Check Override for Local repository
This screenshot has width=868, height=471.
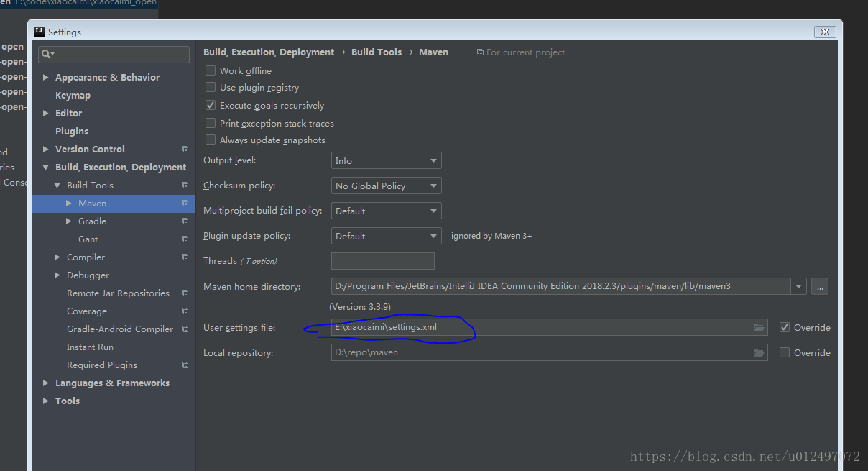tap(785, 352)
